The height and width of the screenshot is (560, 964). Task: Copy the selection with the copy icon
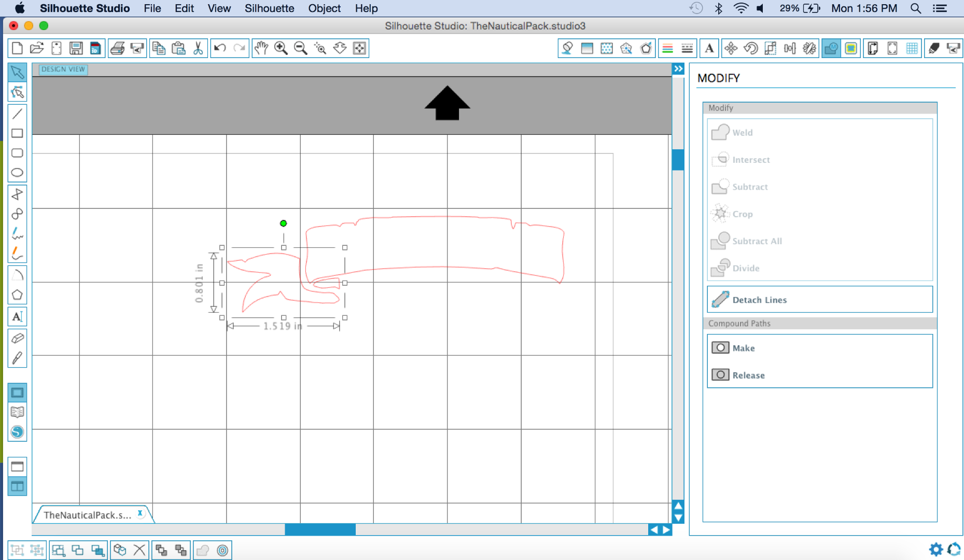(159, 48)
